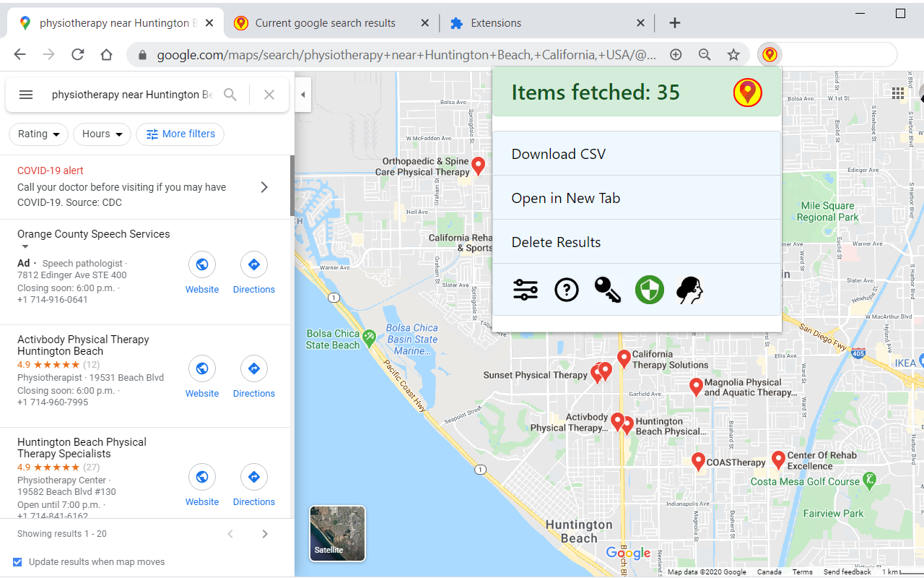Open the help question mark icon
Image resolution: width=924 pixels, height=578 pixels.
(567, 290)
